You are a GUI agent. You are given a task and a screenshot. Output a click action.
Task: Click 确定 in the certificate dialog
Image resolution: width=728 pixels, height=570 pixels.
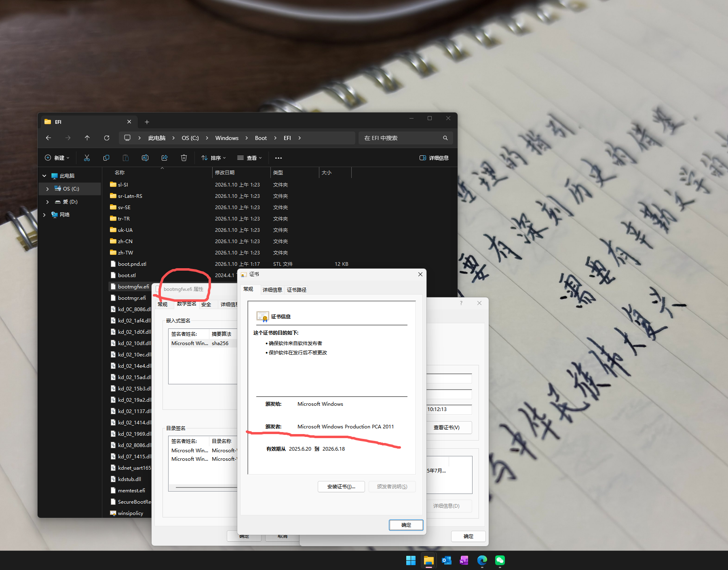click(406, 525)
